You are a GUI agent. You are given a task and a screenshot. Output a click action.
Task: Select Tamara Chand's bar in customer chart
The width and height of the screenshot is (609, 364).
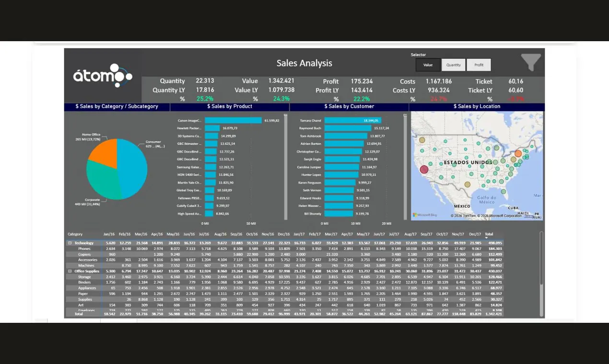coord(353,120)
